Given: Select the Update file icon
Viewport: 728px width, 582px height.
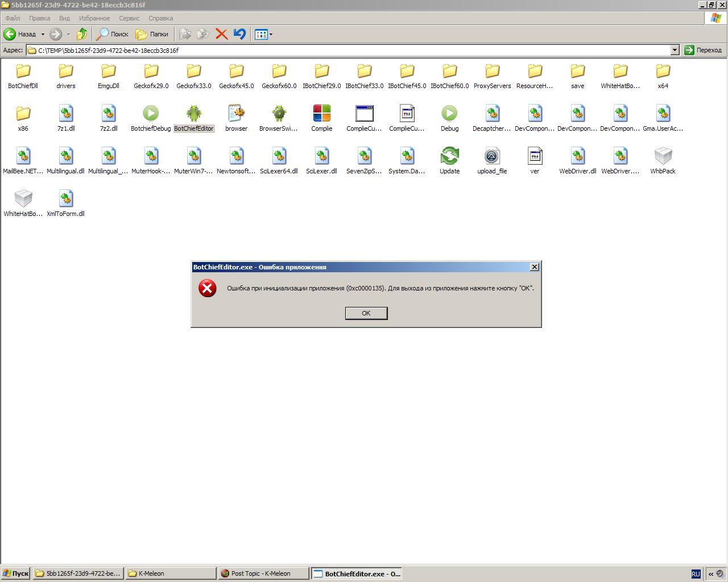Looking at the screenshot, I should (x=449, y=156).
